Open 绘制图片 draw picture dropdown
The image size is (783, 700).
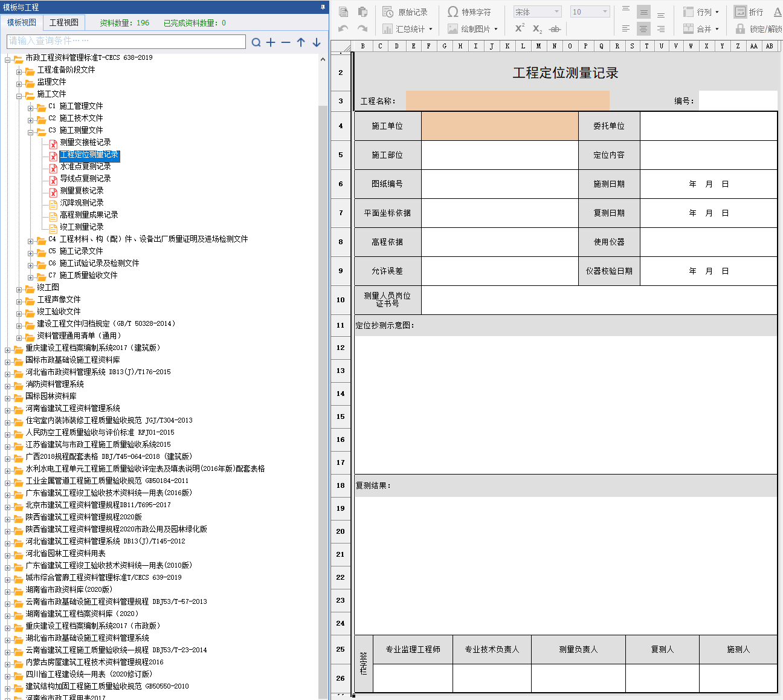(x=472, y=29)
